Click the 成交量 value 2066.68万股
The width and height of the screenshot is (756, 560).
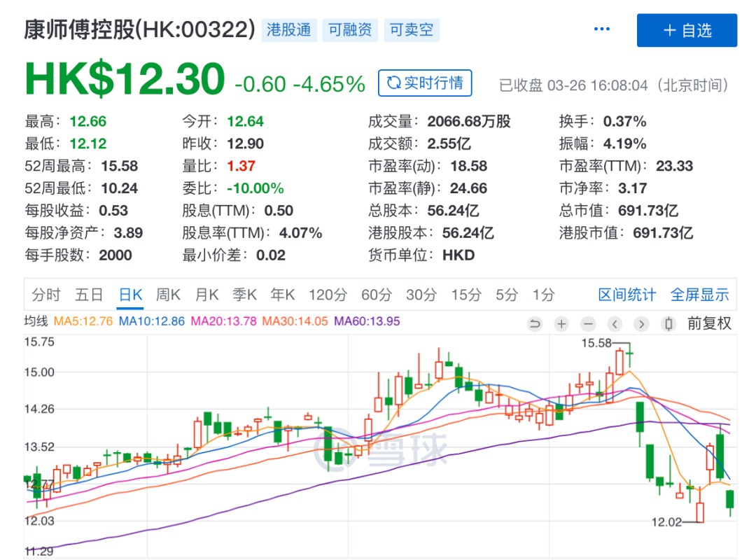tap(468, 121)
